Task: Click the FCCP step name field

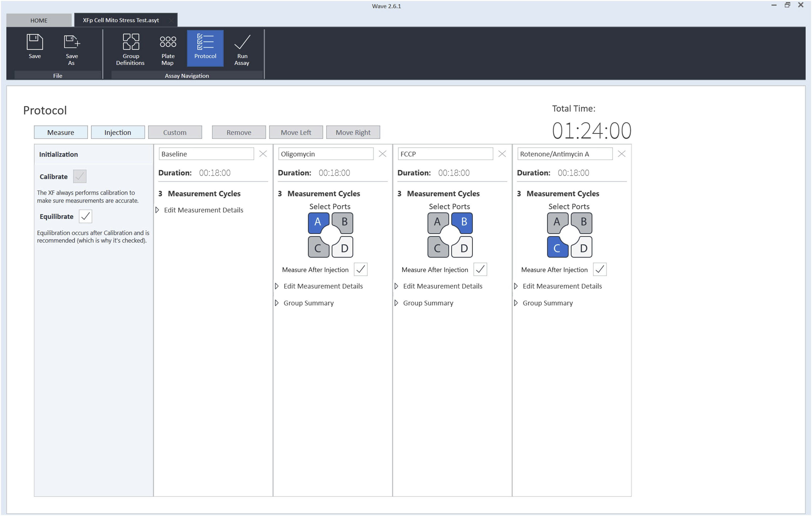Action: (x=445, y=154)
